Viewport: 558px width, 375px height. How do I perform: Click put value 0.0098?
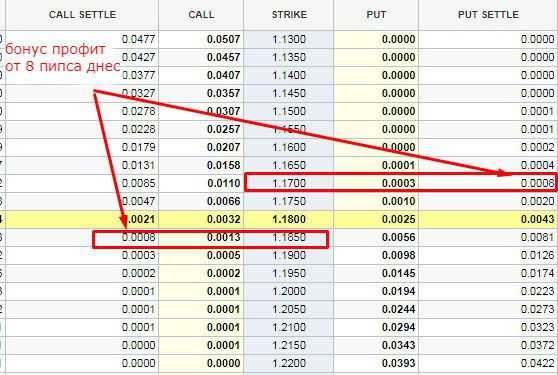(x=398, y=255)
